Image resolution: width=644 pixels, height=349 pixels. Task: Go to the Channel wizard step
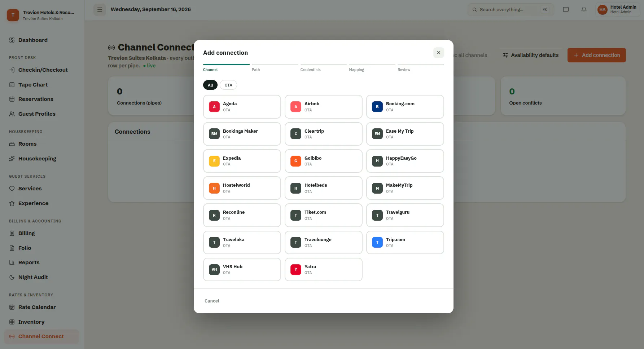226,67
